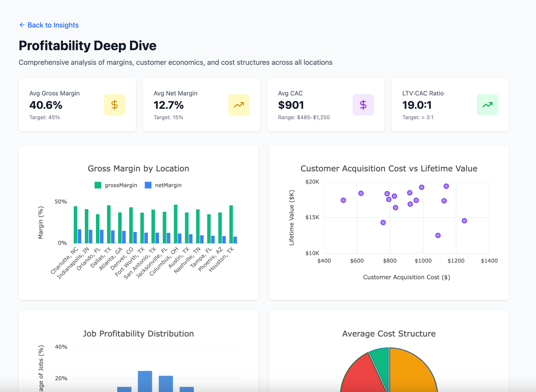Click the back arrow beside Back to Insights
The image size is (536, 392).
tap(22, 25)
